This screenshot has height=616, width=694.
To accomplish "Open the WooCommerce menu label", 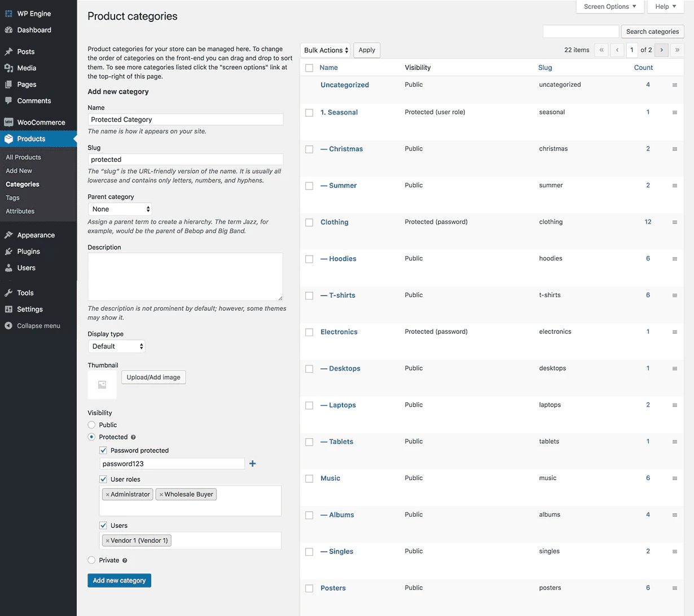I will point(41,122).
